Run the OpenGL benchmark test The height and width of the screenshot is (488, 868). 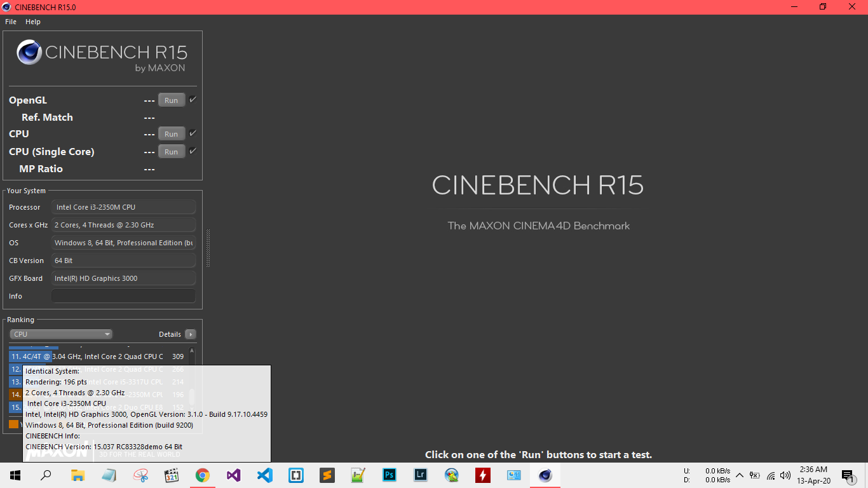[172, 100]
